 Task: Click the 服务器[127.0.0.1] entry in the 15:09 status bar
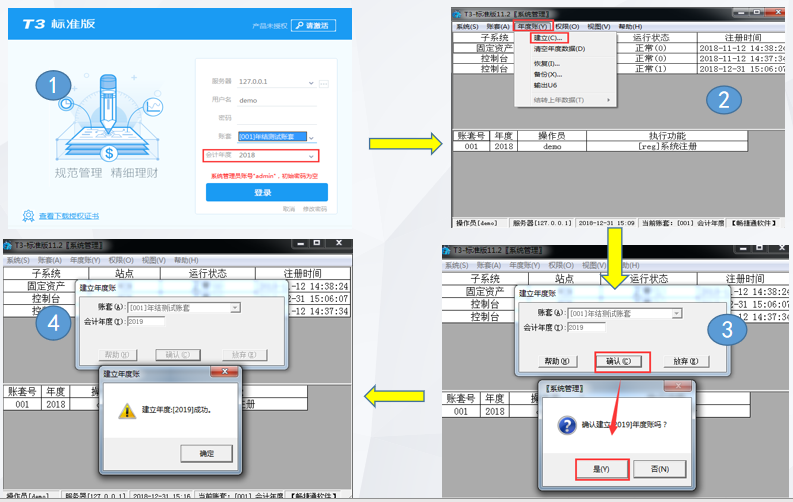[542, 223]
